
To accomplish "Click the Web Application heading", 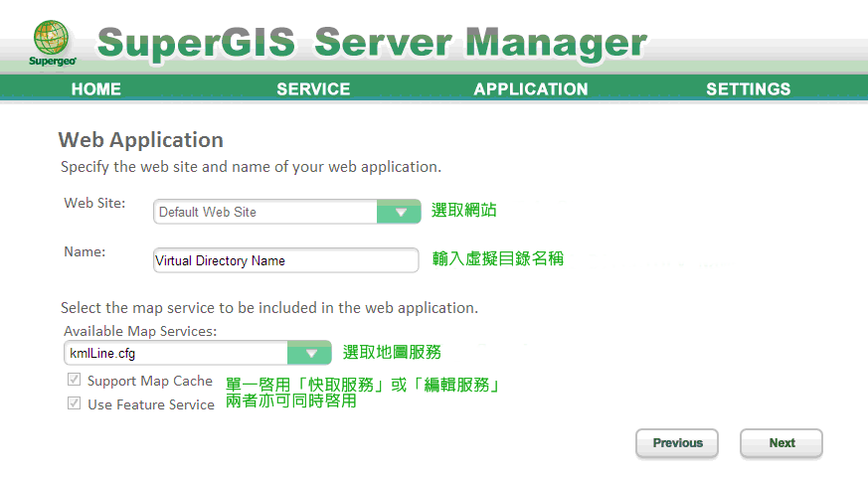I will pyautogui.click(x=140, y=140).
